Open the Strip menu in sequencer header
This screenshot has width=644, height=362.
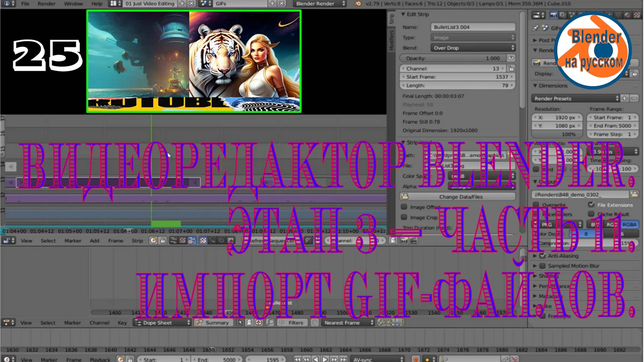pyautogui.click(x=137, y=241)
